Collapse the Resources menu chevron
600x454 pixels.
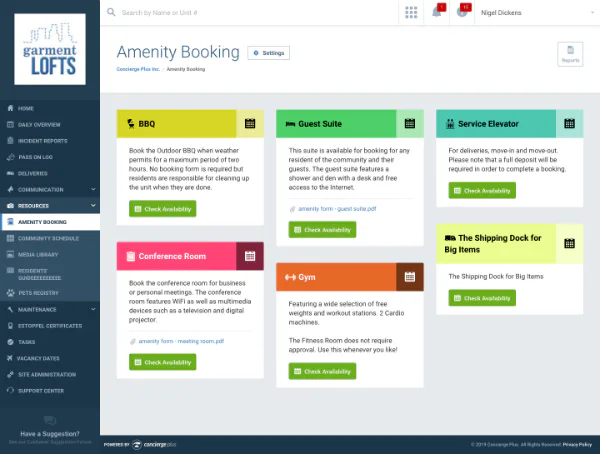[93, 206]
